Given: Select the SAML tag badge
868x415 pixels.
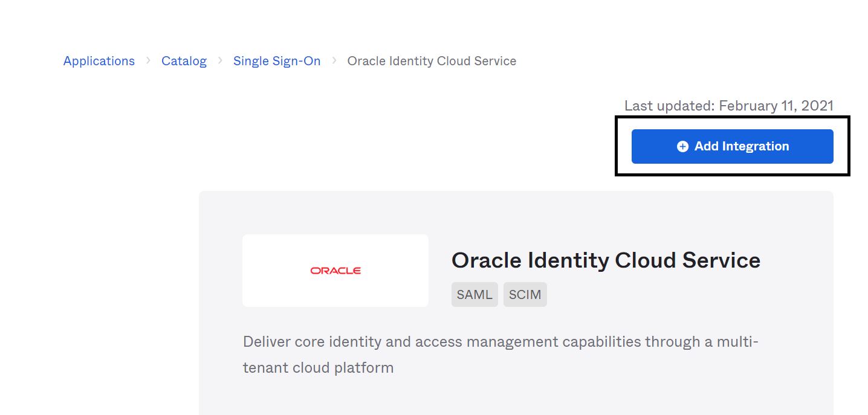Looking at the screenshot, I should (474, 295).
